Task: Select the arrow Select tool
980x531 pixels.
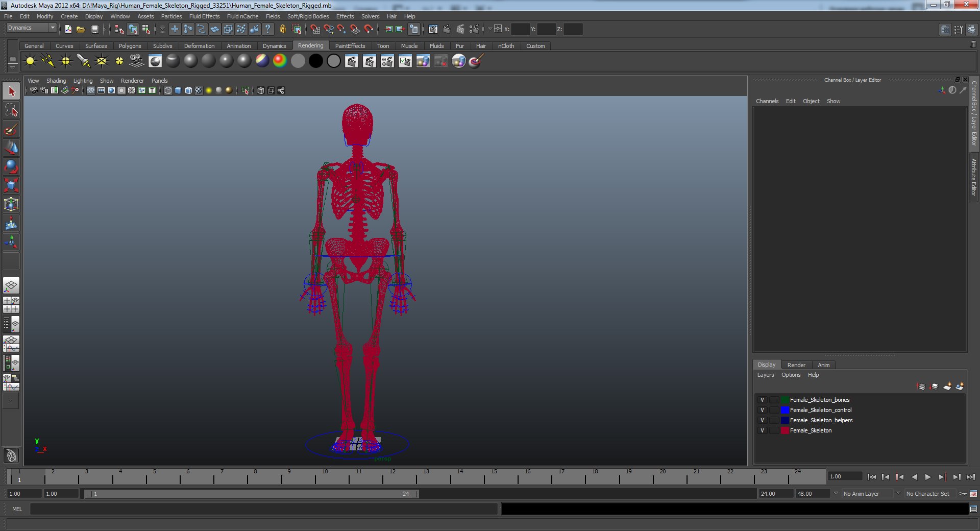Action: (11, 91)
